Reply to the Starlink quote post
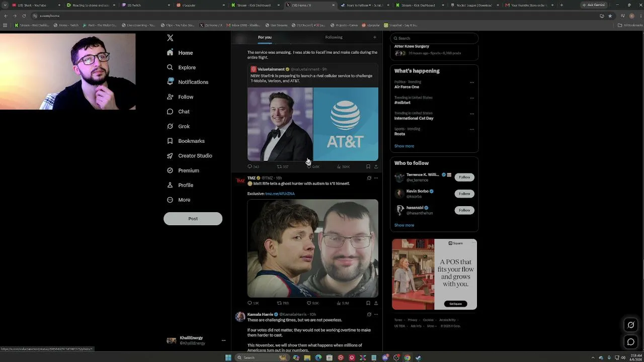 (253, 166)
